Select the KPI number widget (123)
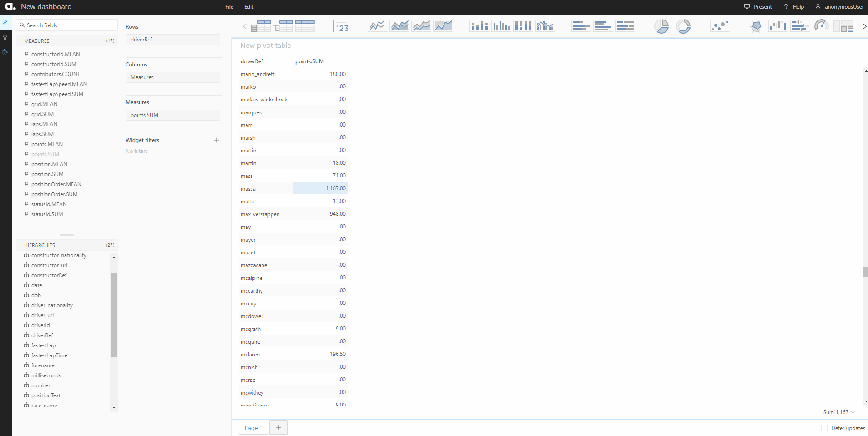 (341, 27)
